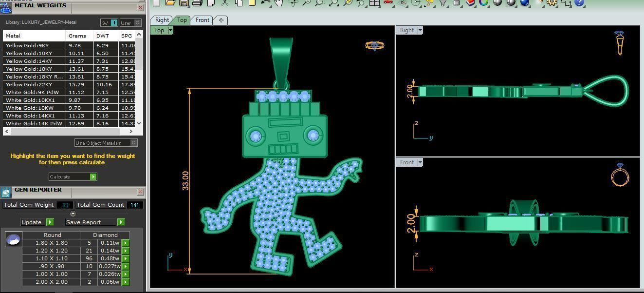Screen dimensions: 644x293
Task: Activate the Pan hand tool
Action: 279,2
